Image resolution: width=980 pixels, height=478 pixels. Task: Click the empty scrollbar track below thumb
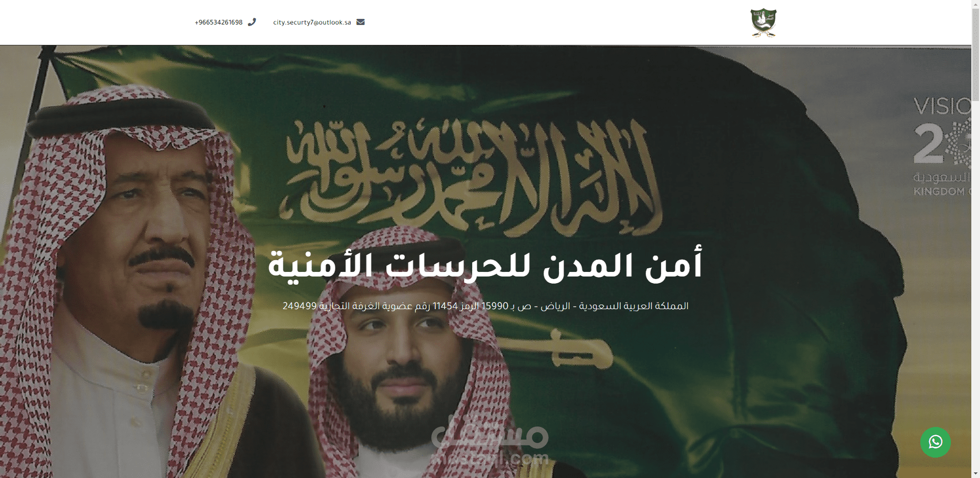click(975, 286)
